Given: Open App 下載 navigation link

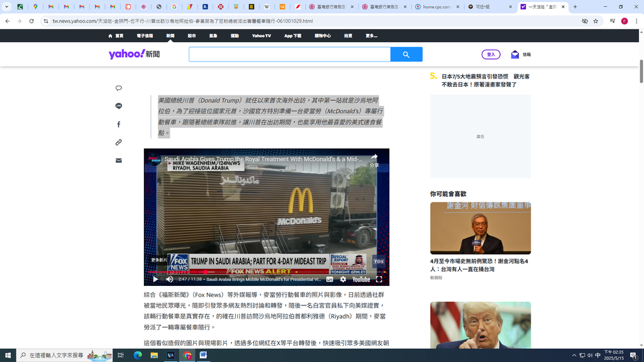Looking at the screenshot, I should [x=293, y=36].
